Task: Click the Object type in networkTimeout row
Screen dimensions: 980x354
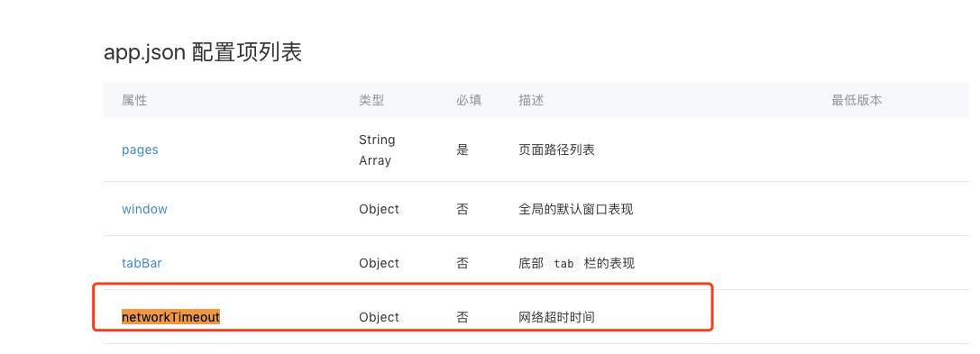Action: click(379, 317)
